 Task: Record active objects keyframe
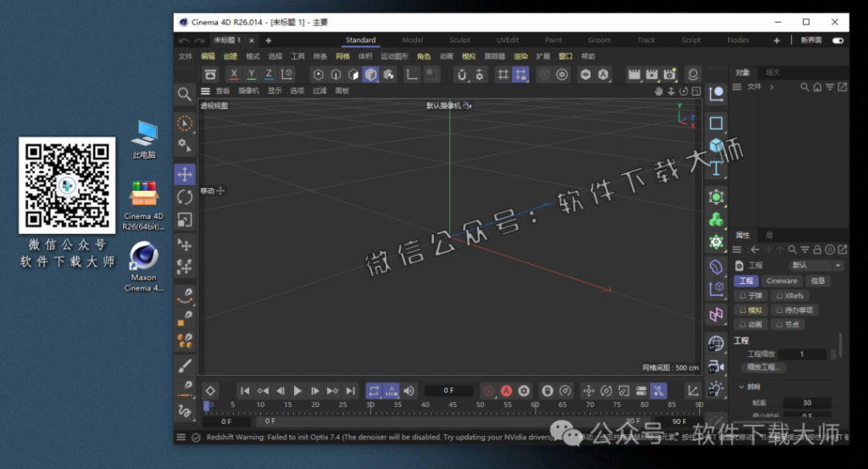coord(488,391)
